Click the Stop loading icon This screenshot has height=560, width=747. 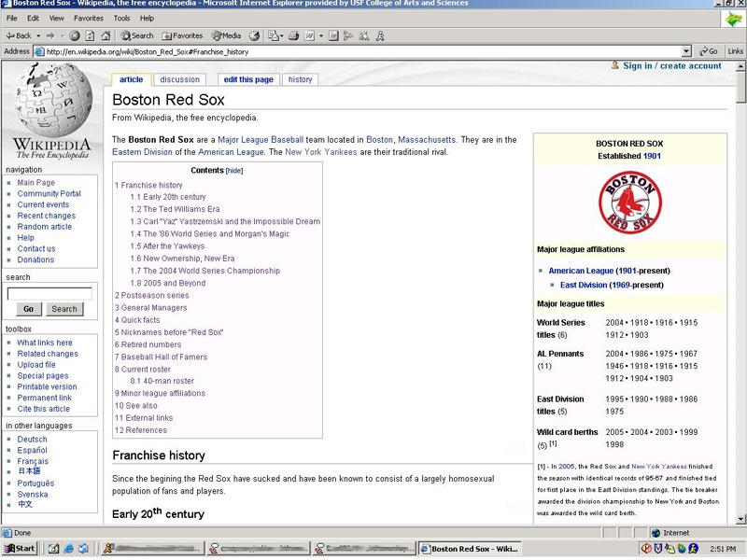pyautogui.click(x=75, y=35)
